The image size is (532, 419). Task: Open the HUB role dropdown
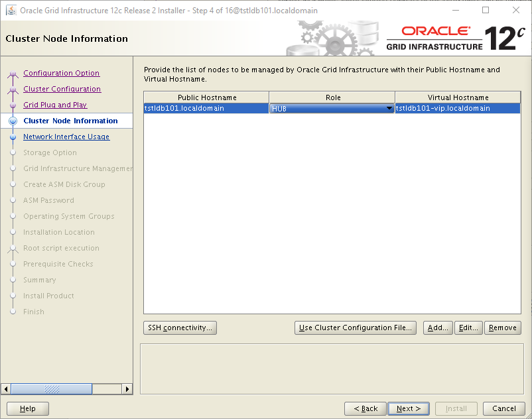click(x=332, y=109)
